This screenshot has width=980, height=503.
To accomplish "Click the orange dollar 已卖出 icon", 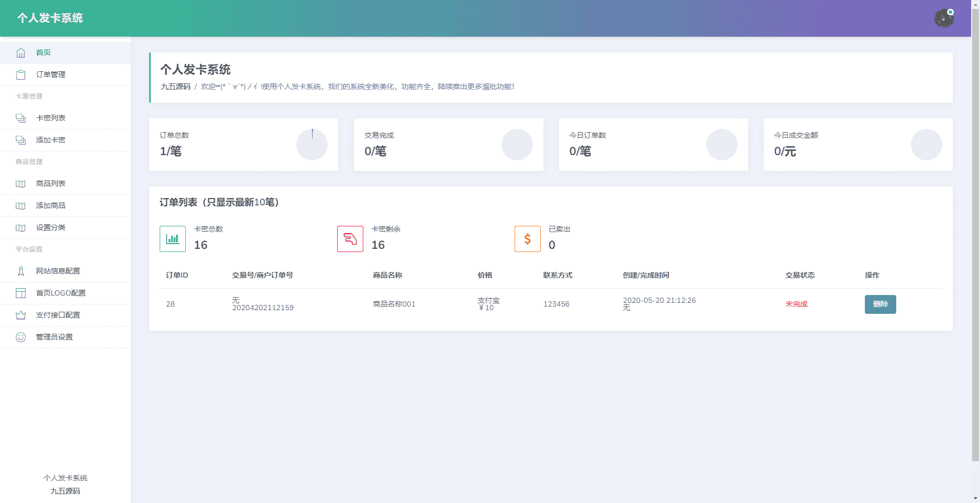I will click(528, 239).
